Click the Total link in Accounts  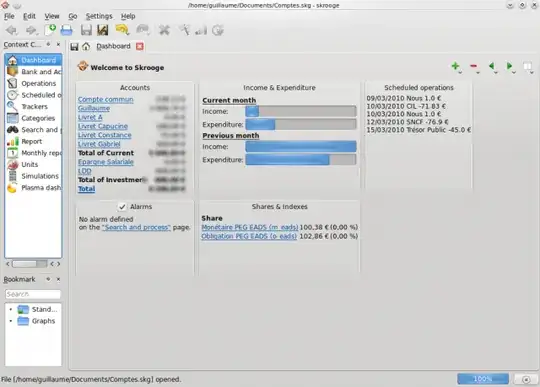(x=86, y=189)
